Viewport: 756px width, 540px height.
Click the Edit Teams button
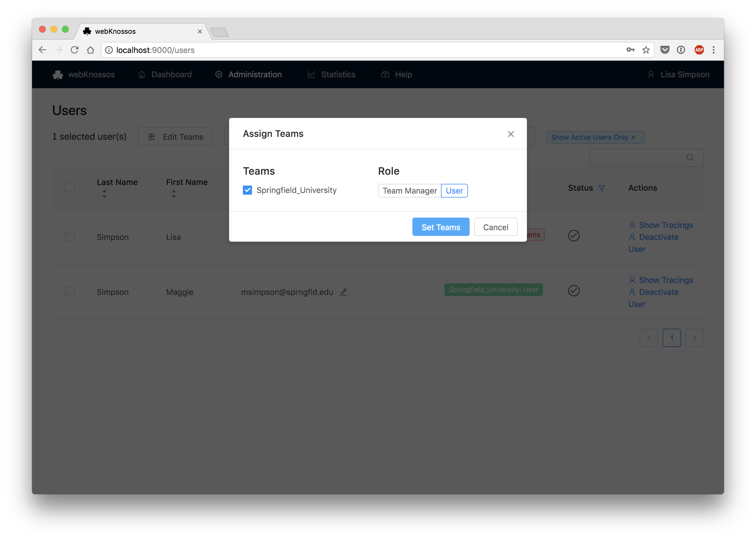[x=175, y=137]
